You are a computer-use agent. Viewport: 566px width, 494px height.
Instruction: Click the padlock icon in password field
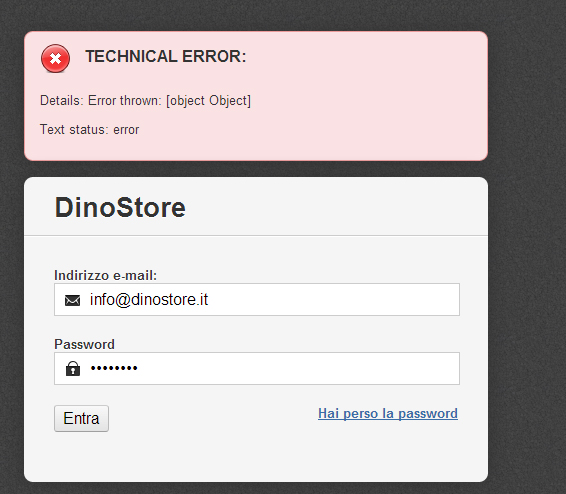(73, 368)
